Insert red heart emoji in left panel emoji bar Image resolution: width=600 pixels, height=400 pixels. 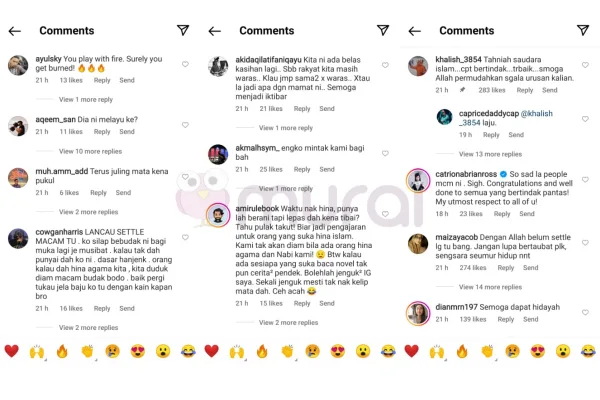pos(11,351)
